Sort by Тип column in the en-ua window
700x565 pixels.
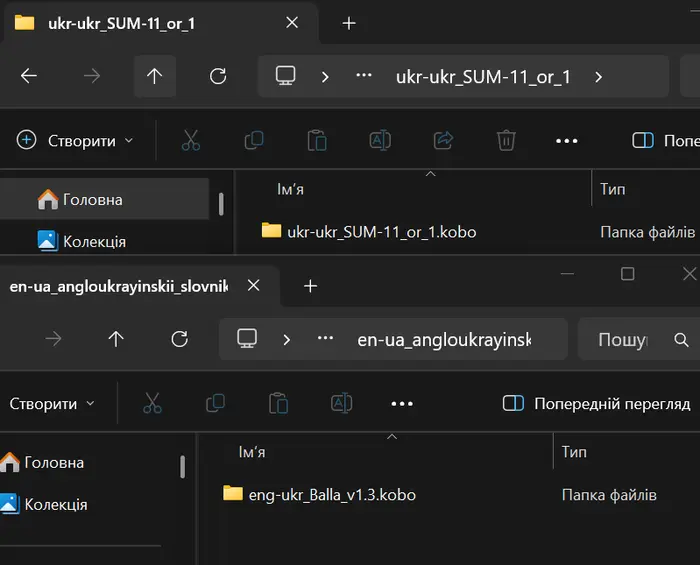[574, 452]
